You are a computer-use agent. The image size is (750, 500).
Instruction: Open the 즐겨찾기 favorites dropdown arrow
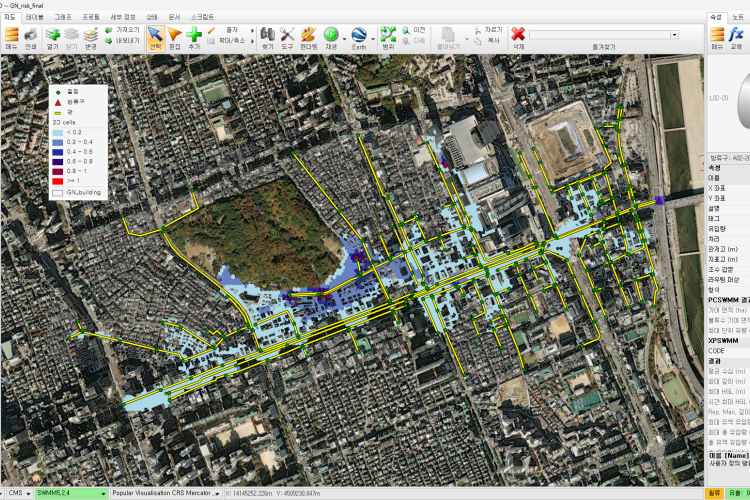674,35
